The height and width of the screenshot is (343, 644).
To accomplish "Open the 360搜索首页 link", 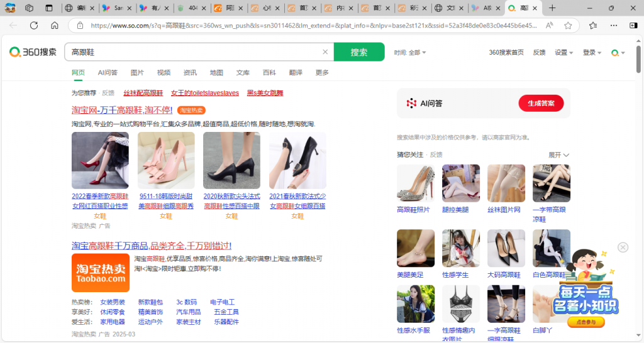I will [506, 53].
